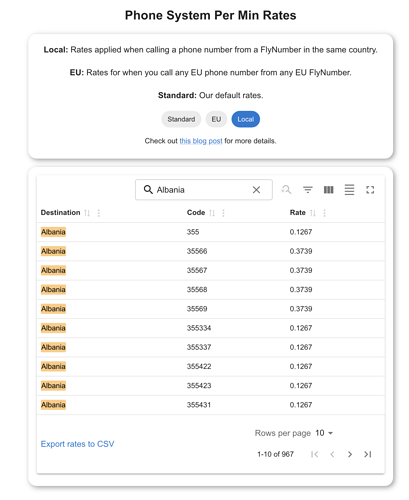Toggle the search-off icon in table toolbar
Screen dimensions: 409x500
click(286, 190)
